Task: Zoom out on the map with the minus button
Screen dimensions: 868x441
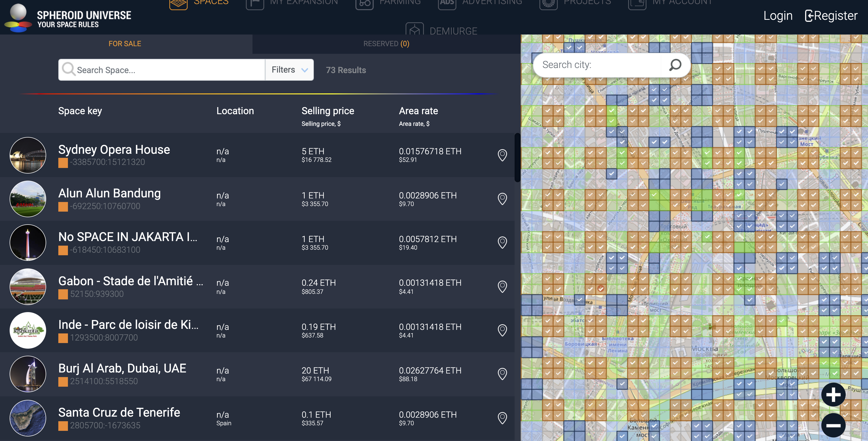Action: 833,425
